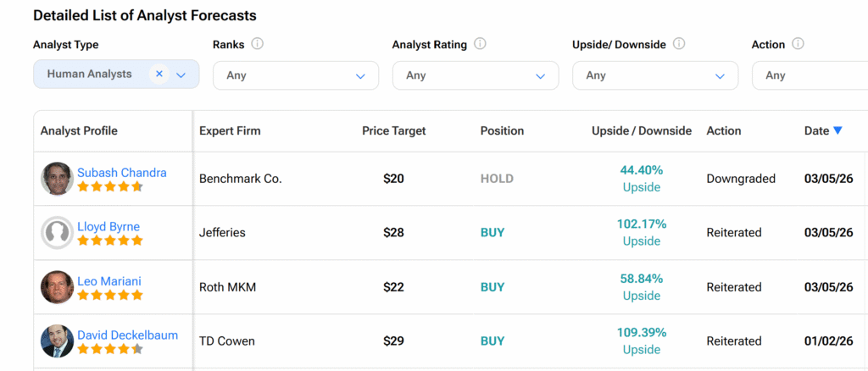The width and height of the screenshot is (868, 371).
Task: Click David Deckelbaum's profile photo
Action: pyautogui.click(x=57, y=341)
